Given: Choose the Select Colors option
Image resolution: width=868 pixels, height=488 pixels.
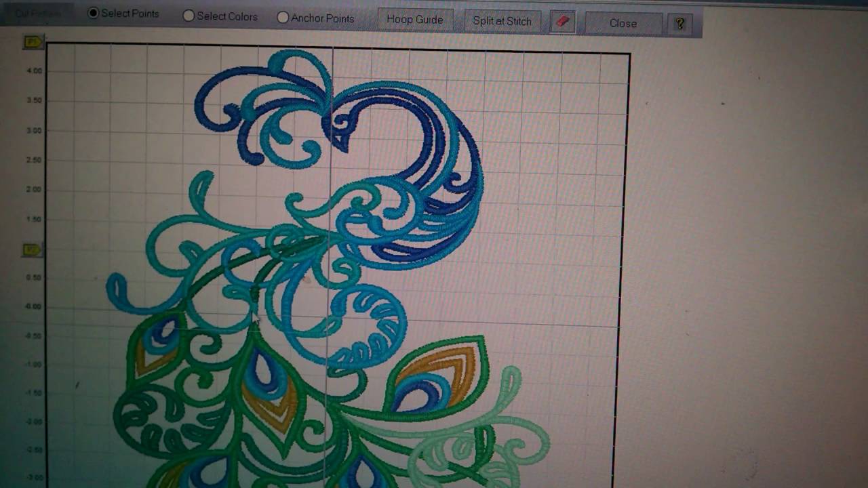Looking at the screenshot, I should 189,16.
